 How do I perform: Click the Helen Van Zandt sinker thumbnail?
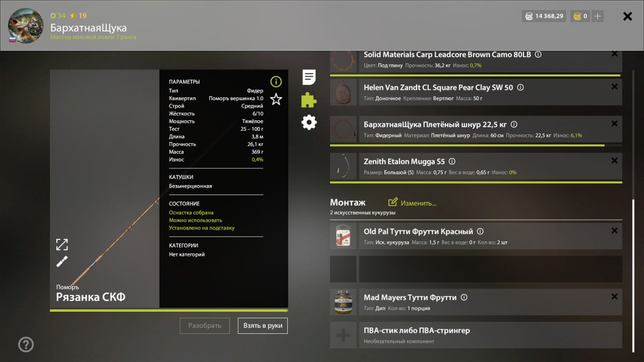click(343, 92)
